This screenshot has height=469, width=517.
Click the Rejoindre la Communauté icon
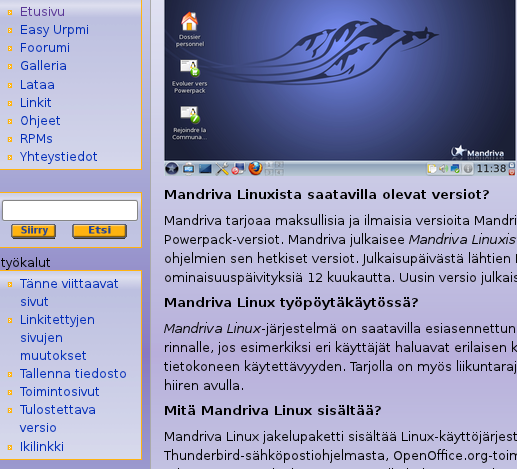pyautogui.click(x=190, y=115)
